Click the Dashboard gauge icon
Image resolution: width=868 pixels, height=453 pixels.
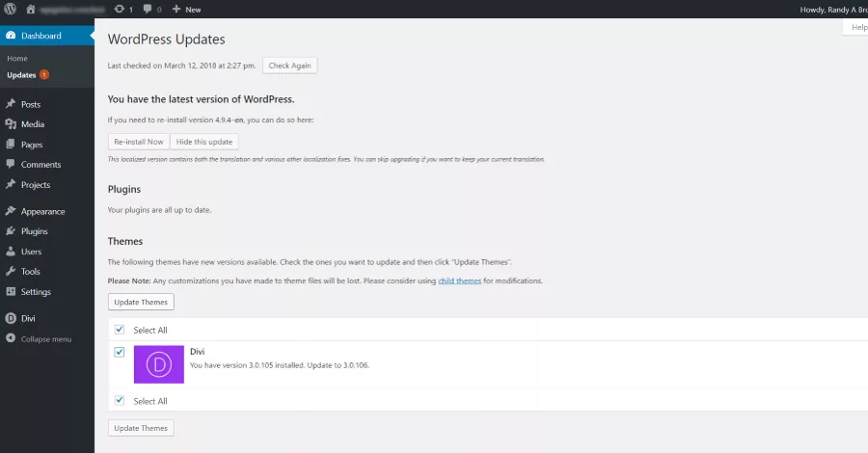pyautogui.click(x=11, y=36)
